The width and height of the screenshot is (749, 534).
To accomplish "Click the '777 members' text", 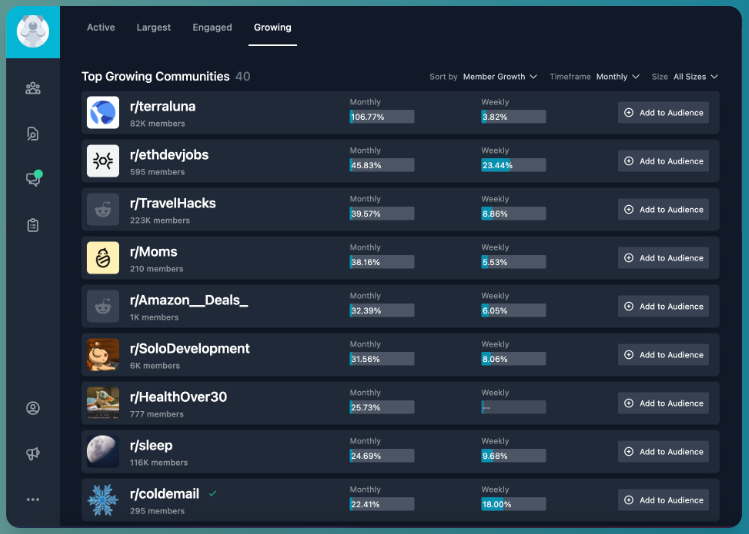I will tap(156, 414).
